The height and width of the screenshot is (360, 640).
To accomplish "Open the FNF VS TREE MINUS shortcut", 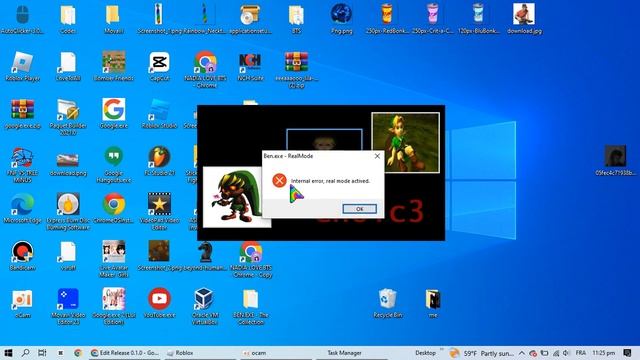I will coord(22,165).
